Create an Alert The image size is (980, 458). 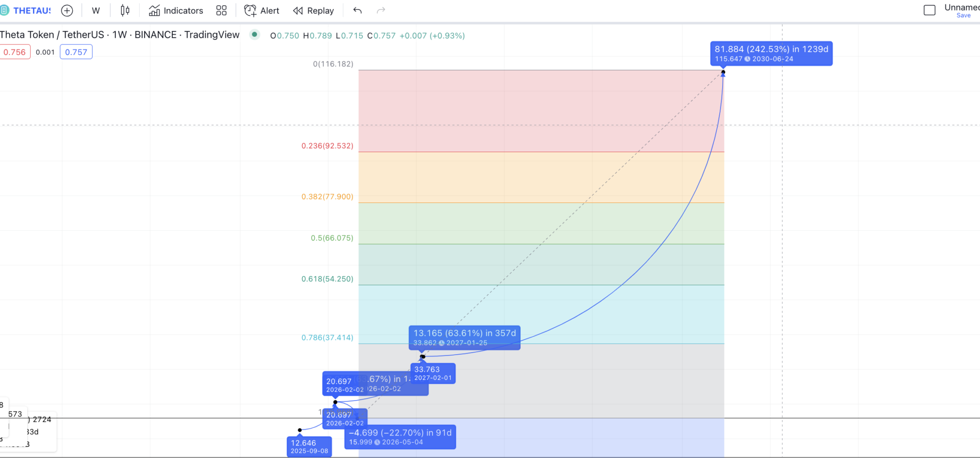(262, 11)
